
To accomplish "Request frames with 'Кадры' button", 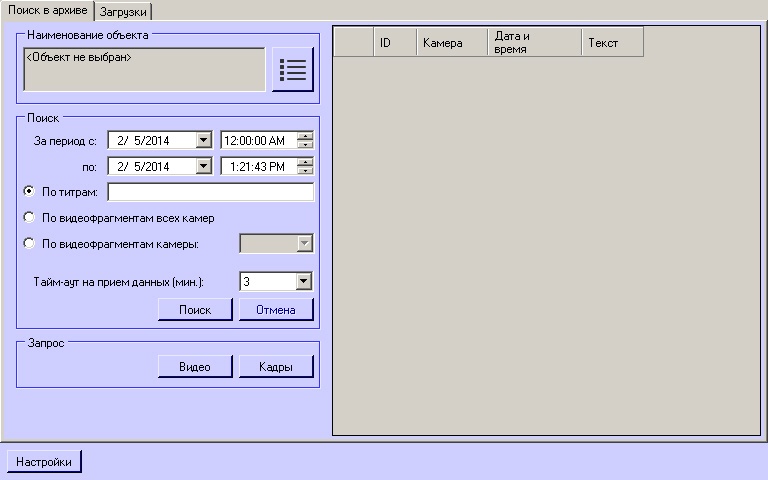I will (x=276, y=367).
